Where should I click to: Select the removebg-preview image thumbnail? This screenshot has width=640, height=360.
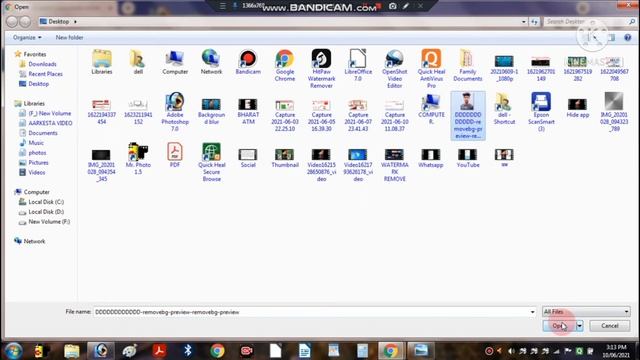pyautogui.click(x=468, y=116)
